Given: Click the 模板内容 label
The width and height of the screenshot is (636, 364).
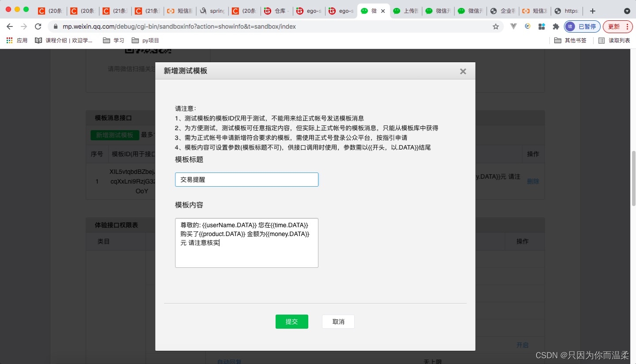Looking at the screenshot, I should click(189, 205).
